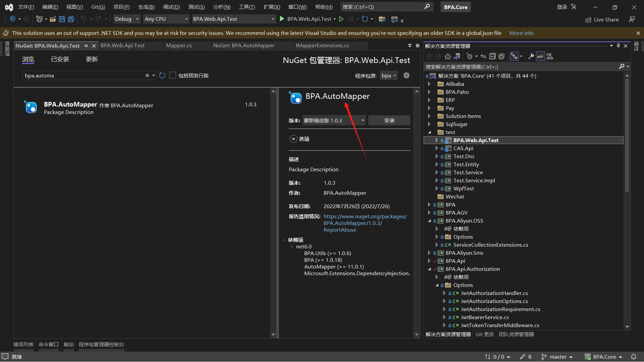Click Collapse All icon in Solution Explorer

pyautogui.click(x=492, y=56)
